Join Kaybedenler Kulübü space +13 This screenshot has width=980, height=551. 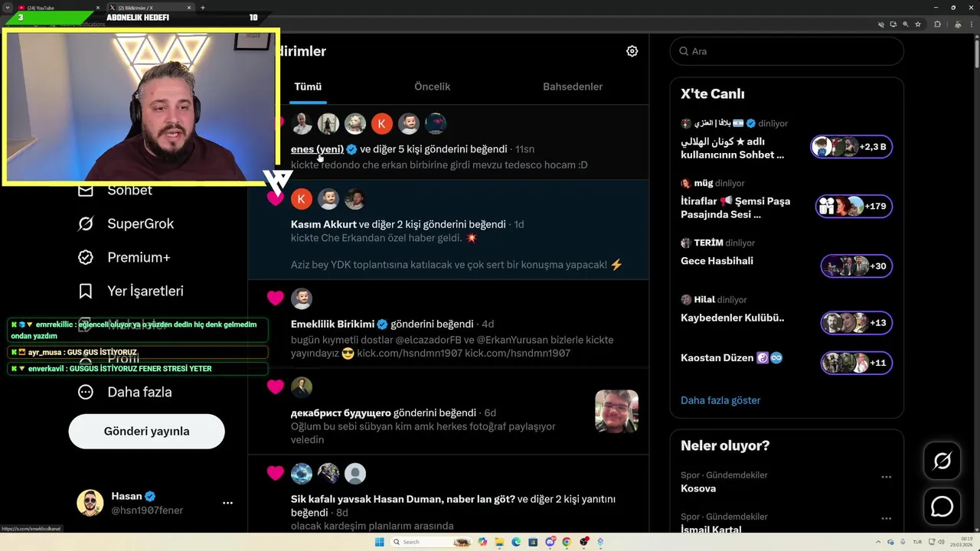[x=857, y=322]
